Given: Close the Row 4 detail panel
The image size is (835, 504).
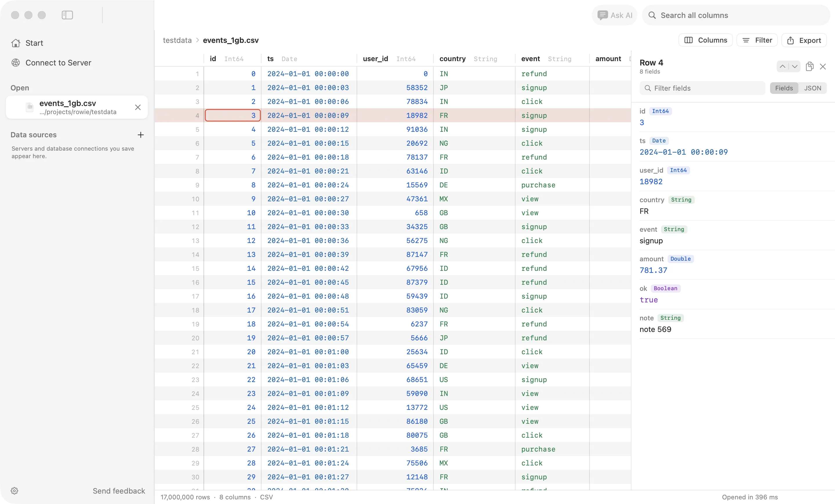Looking at the screenshot, I should tap(823, 66).
